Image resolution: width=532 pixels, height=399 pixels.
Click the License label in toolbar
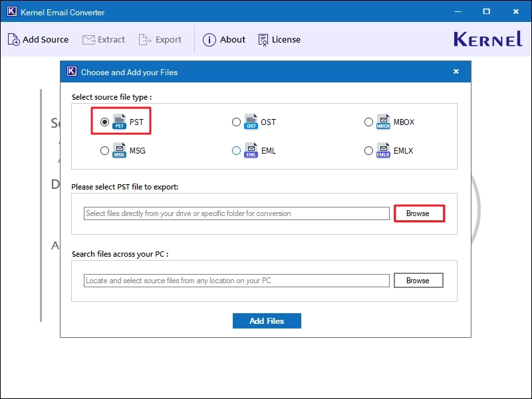pyautogui.click(x=286, y=40)
